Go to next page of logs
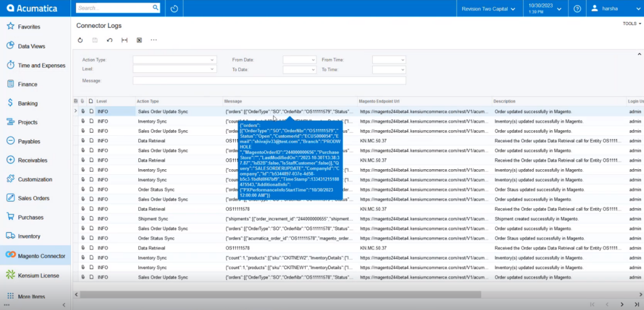Image resolution: width=644 pixels, height=310 pixels. point(622,304)
